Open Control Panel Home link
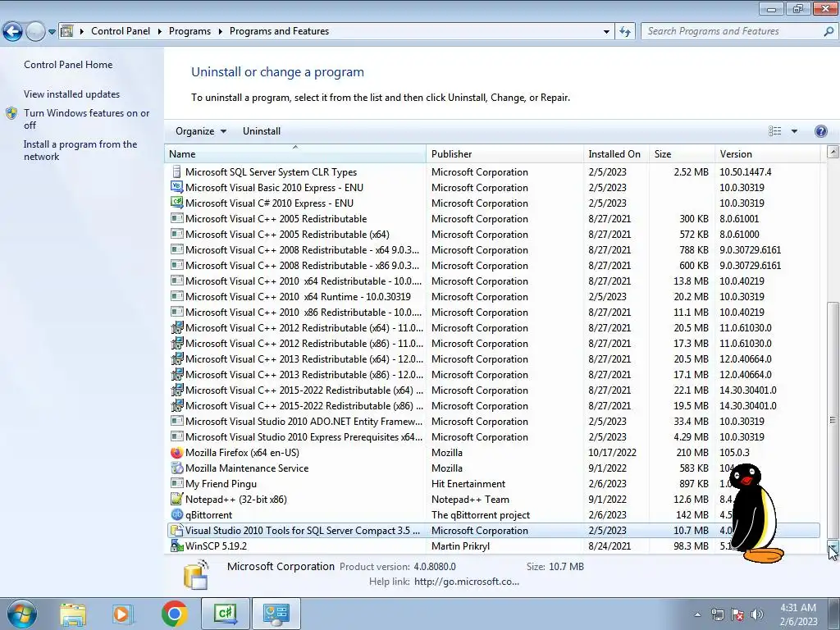The image size is (840, 630). [x=68, y=65]
